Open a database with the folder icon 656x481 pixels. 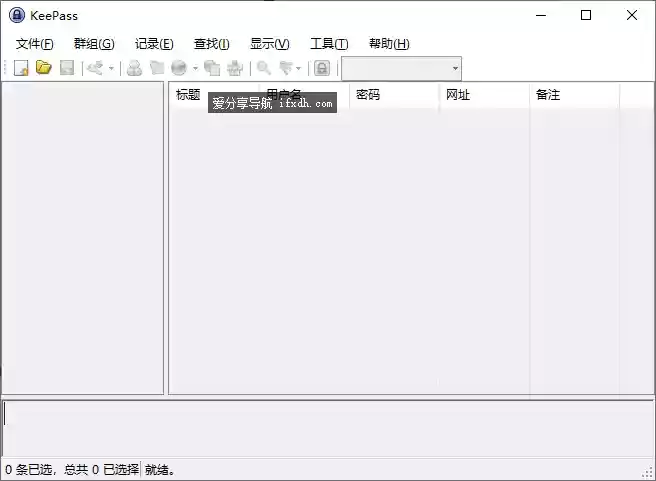(x=43, y=68)
